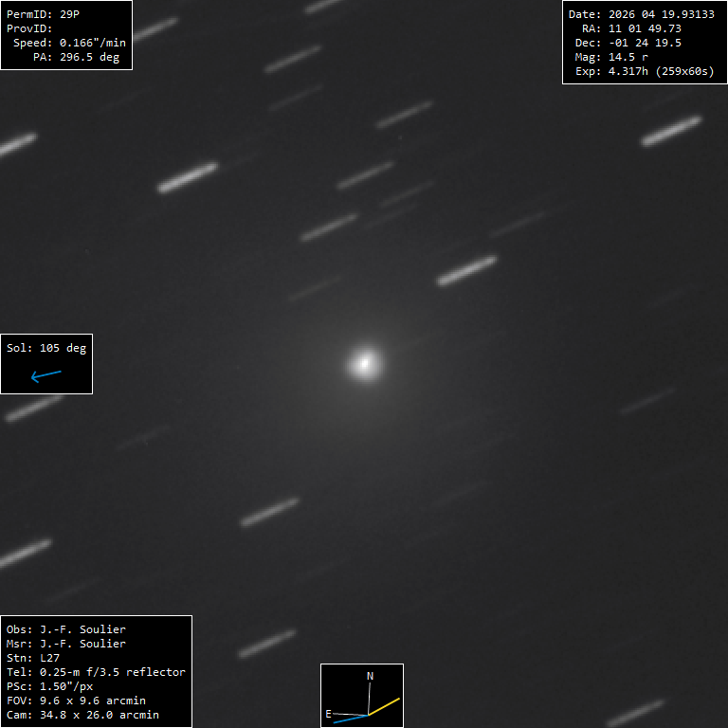Click the Stn: L27 station code
The height and width of the screenshot is (728, 728).
coord(33,658)
